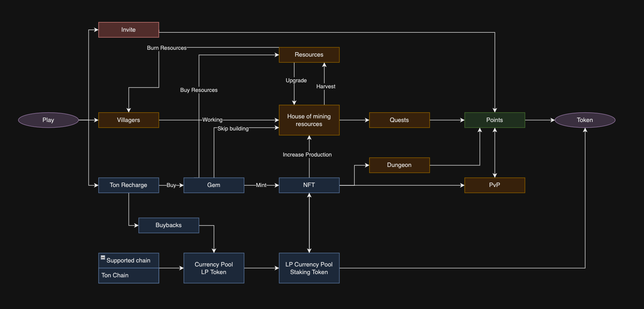Click the Invite box
Screen dimensions: 644x309
(128, 30)
